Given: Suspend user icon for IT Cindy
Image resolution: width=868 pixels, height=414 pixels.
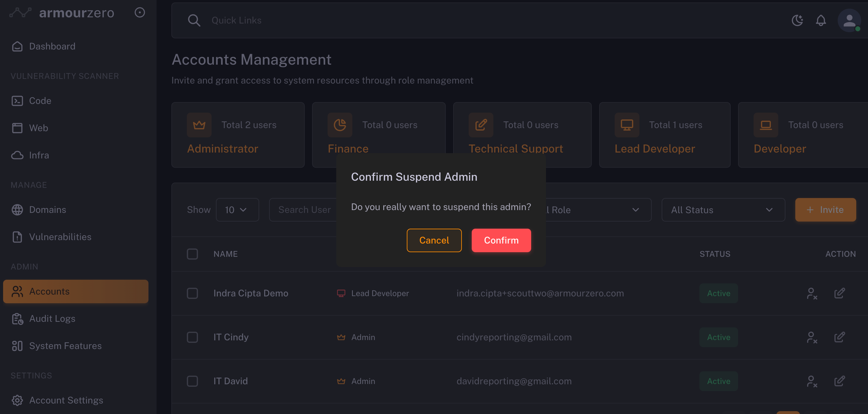Looking at the screenshot, I should 812,337.
